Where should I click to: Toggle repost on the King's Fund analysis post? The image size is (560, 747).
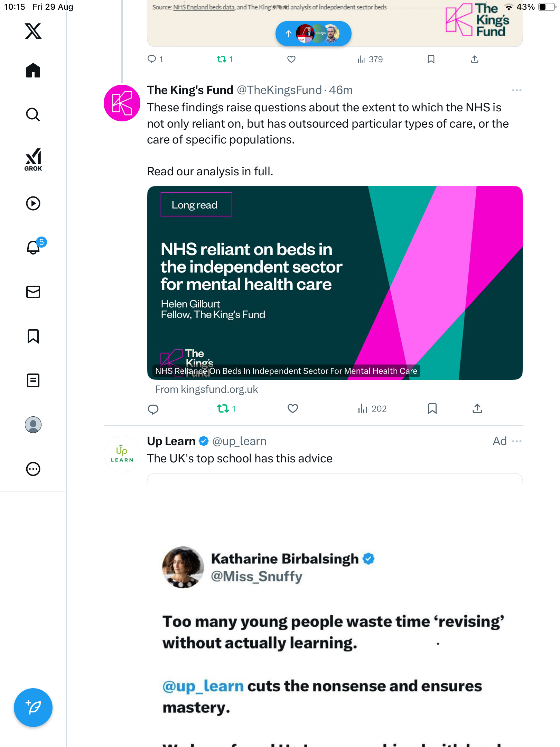point(223,409)
